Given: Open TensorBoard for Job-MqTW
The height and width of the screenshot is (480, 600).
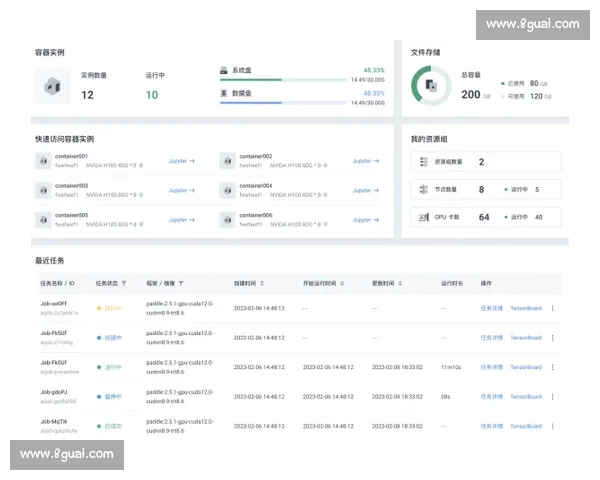Looking at the screenshot, I should [526, 426].
